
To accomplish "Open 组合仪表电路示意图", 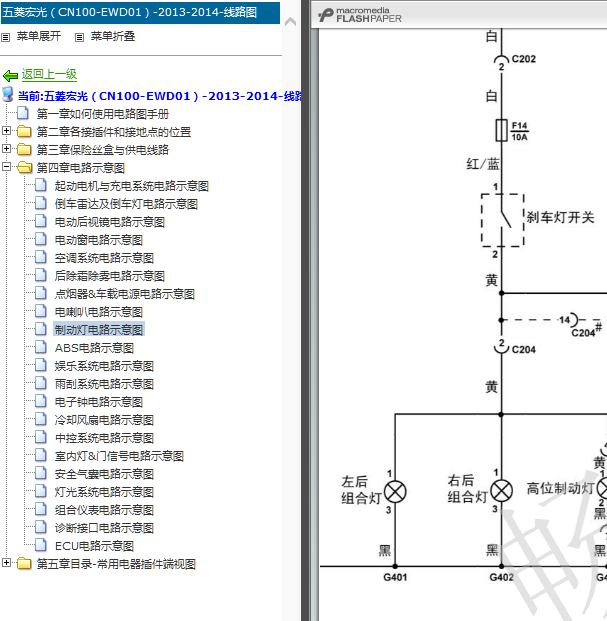I will coord(104,510).
